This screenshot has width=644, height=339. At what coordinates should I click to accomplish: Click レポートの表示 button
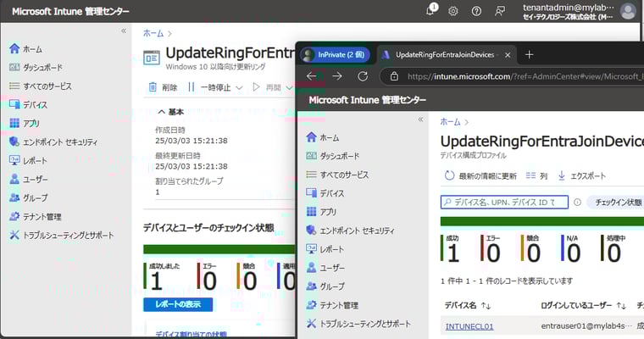(x=178, y=304)
